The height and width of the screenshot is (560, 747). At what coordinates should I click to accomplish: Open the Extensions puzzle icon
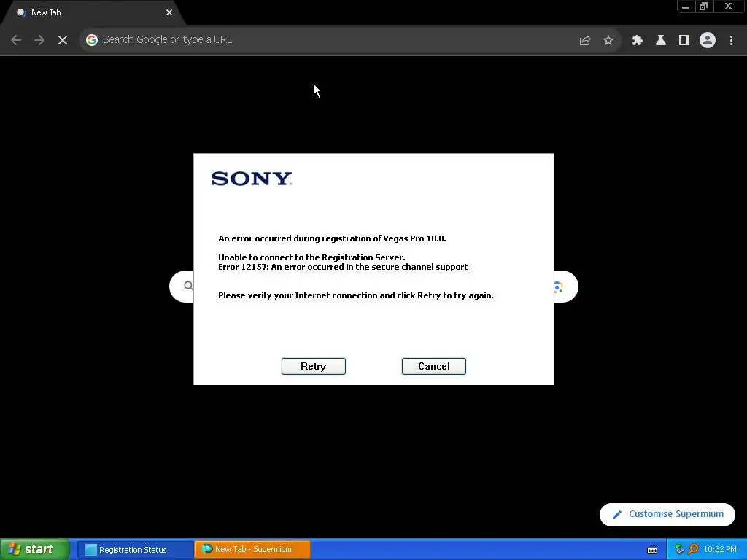pyautogui.click(x=638, y=41)
